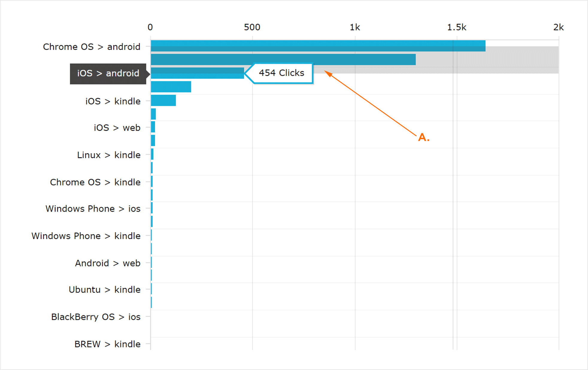Select the Chrome OS > kindle label
Image resolution: width=588 pixels, height=370 pixels.
[95, 182]
